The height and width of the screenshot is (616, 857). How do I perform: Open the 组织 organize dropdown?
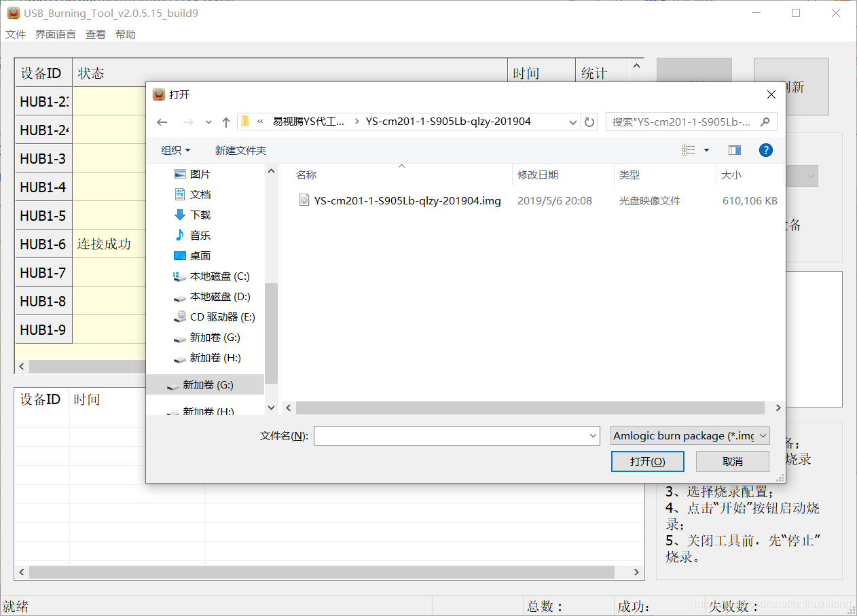pos(175,150)
